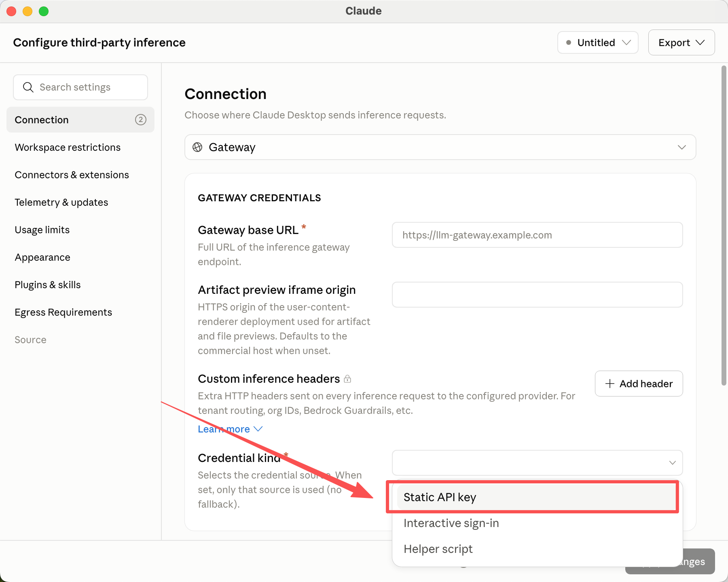Expand the Learn more section

tap(230, 429)
